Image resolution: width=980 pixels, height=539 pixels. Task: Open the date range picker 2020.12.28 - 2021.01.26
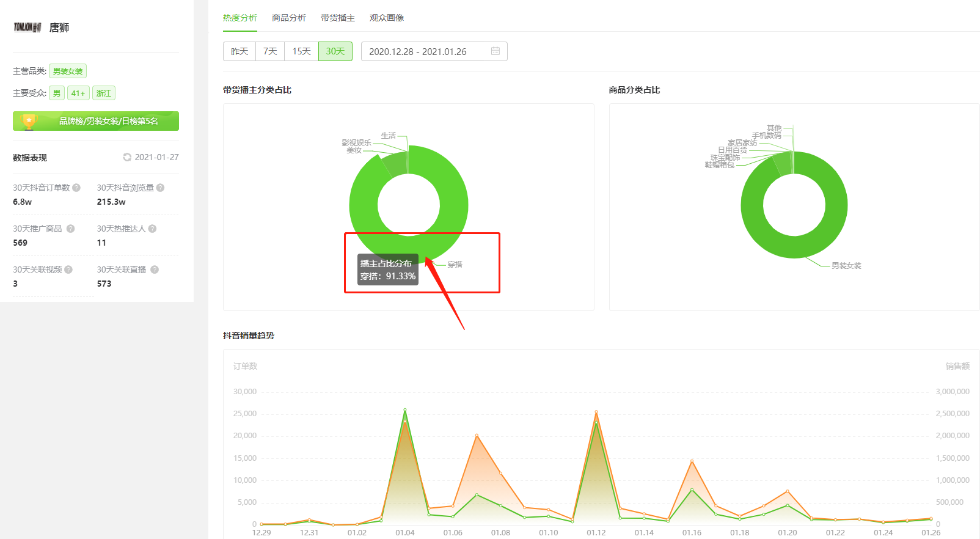coord(434,51)
